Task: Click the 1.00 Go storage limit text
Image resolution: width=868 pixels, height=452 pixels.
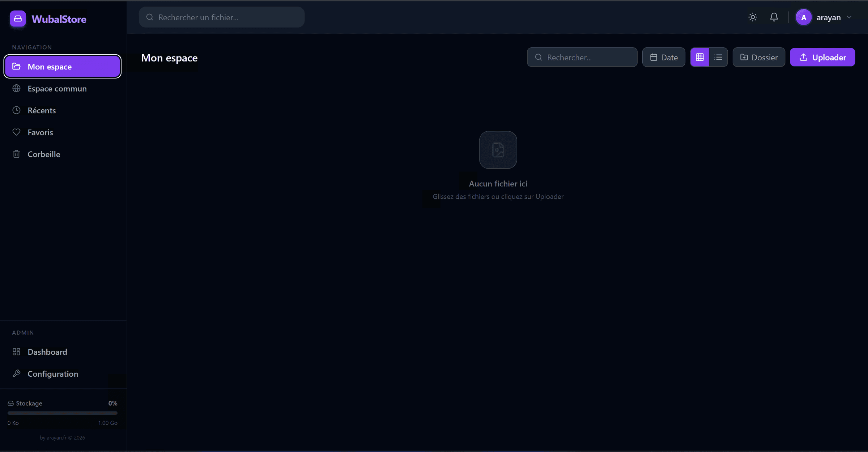Action: pyautogui.click(x=108, y=423)
